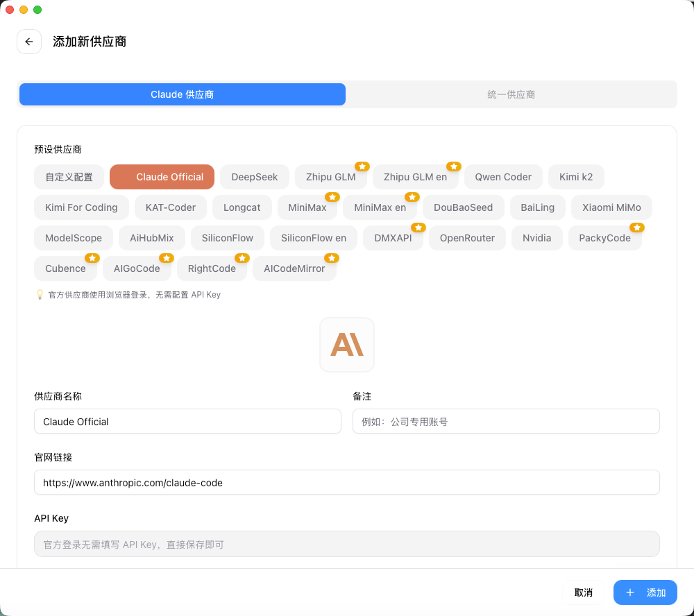The image size is (694, 616).
Task: Choose the DeepSeek preset
Action: click(255, 177)
